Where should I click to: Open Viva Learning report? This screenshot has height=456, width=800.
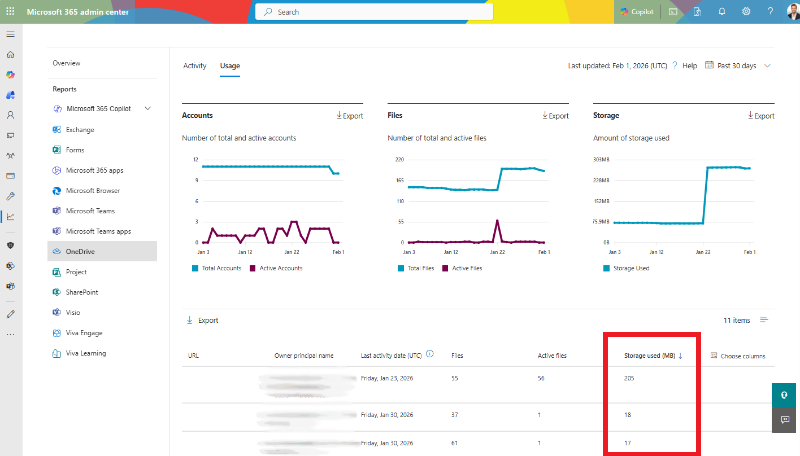pos(86,353)
